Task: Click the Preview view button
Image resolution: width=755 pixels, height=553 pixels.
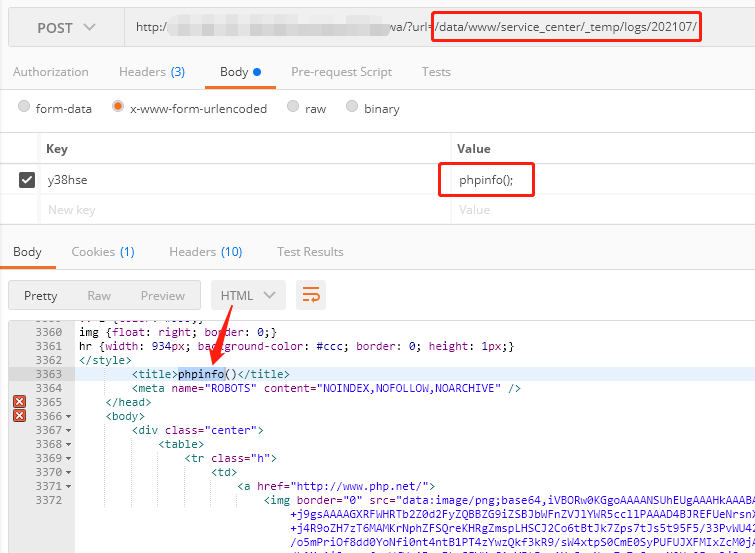Action: pos(162,295)
